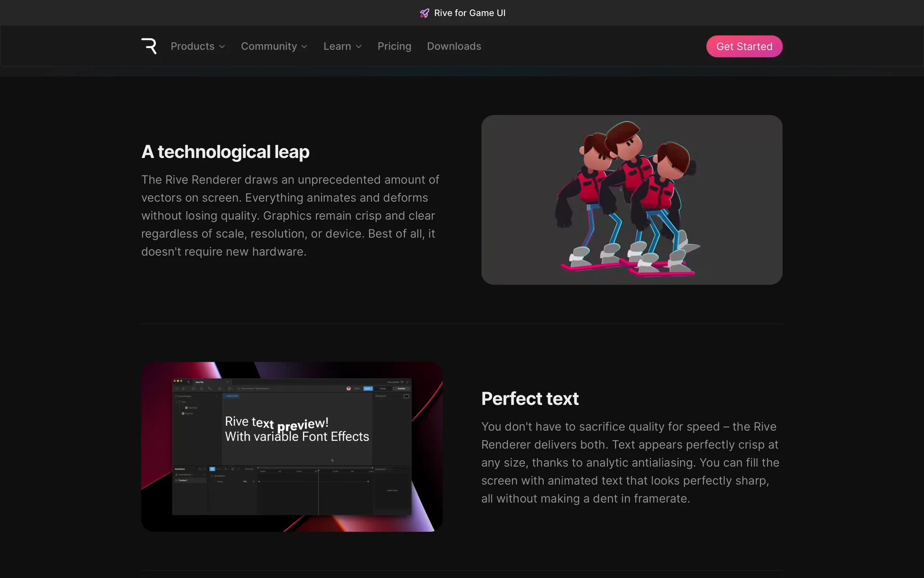
Task: Click the hoverboard characters animation
Action: tap(631, 199)
